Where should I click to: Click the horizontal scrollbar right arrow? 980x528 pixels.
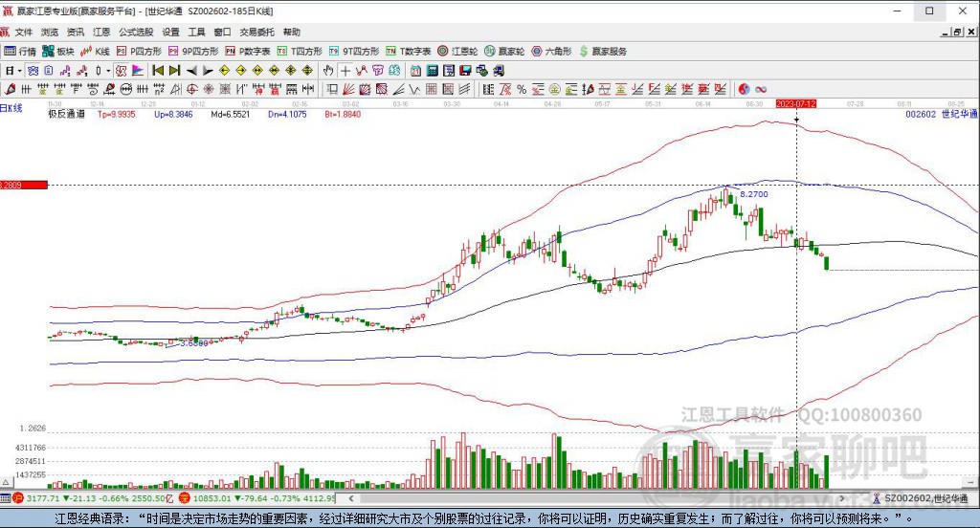842,498
